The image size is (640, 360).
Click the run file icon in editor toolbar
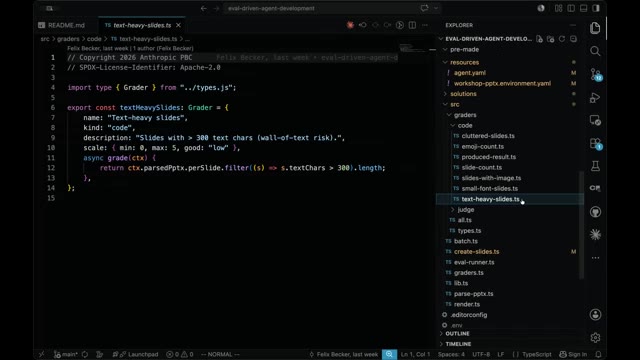(x=400, y=25)
